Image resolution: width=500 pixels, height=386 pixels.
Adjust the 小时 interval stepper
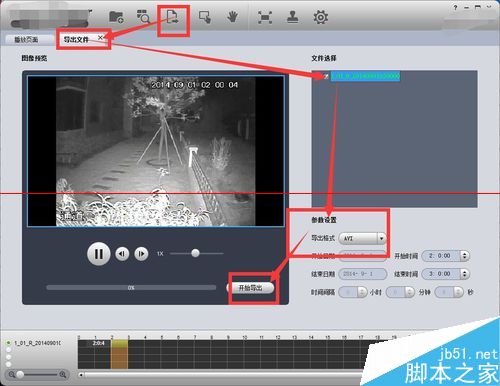[362, 292]
